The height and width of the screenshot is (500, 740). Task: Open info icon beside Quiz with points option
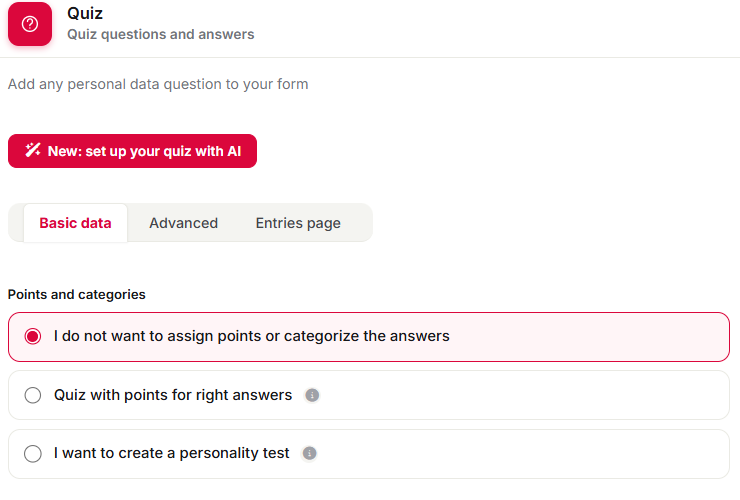[312, 395]
